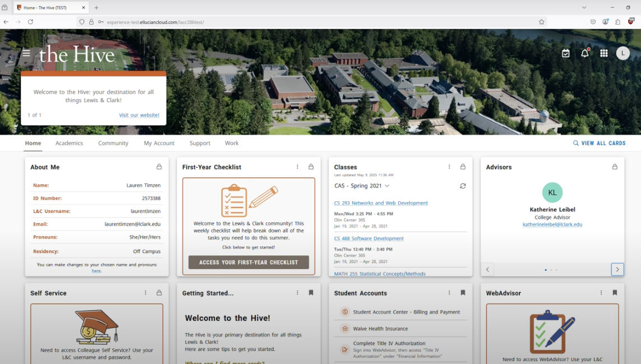Refresh the Classes card
The width and height of the screenshot is (641, 364).
pyautogui.click(x=463, y=186)
